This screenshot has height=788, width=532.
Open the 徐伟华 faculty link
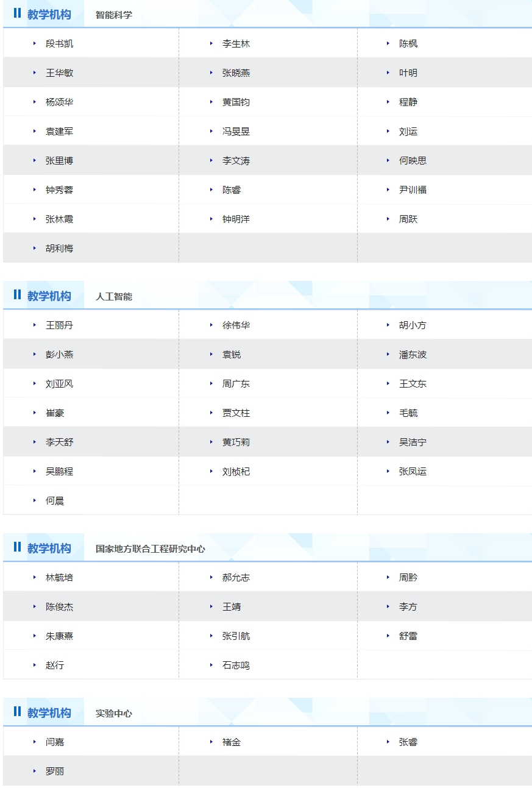(x=236, y=325)
